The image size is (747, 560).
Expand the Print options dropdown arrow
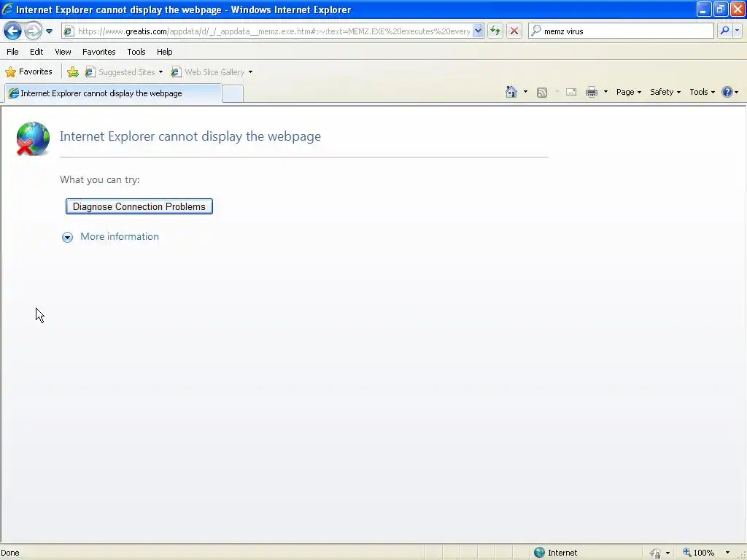click(605, 92)
